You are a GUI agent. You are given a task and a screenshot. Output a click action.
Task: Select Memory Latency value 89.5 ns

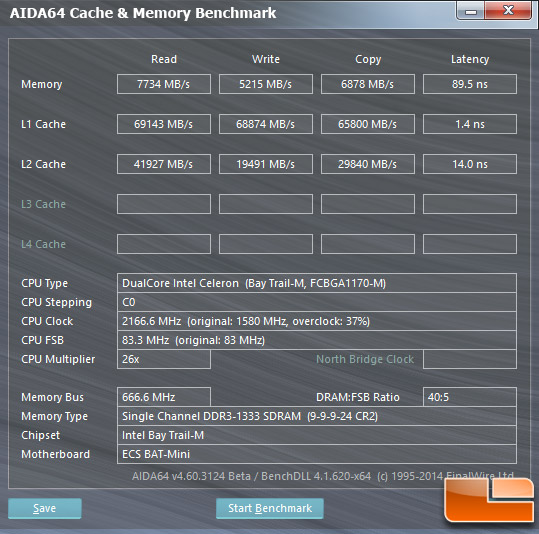pyautogui.click(x=470, y=84)
